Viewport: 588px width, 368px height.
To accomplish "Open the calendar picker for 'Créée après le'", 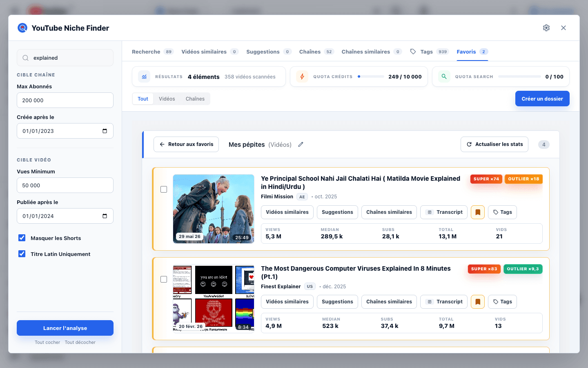I will coord(105,131).
